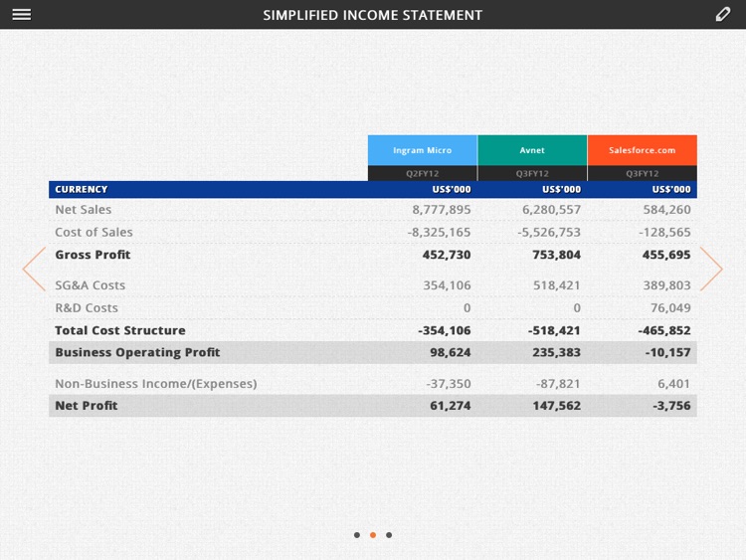Click SG&A Costs value 518,421

557,285
